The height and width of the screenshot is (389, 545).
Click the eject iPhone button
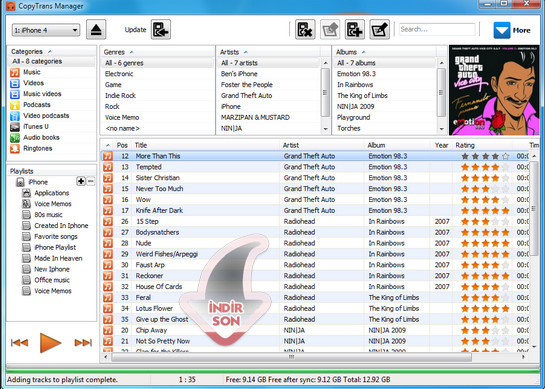click(x=96, y=30)
